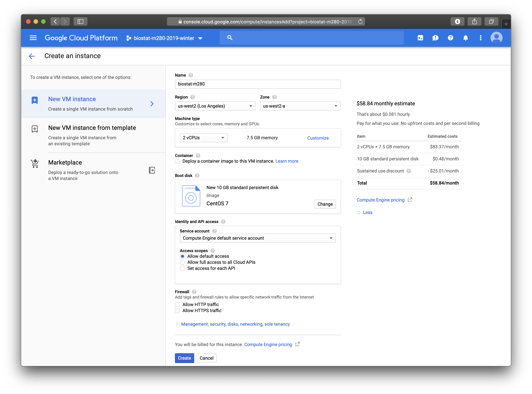This screenshot has height=394, width=532.
Task: Open the three-dot settings menu
Action: click(481, 38)
